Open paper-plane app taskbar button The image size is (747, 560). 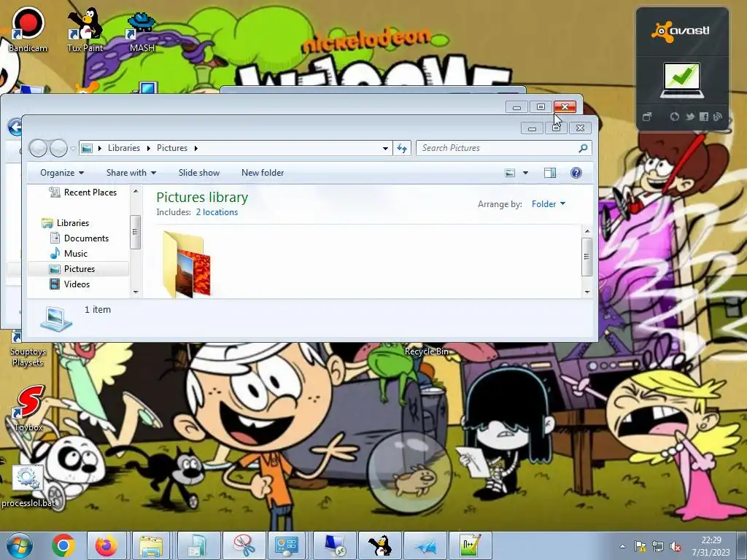425,545
